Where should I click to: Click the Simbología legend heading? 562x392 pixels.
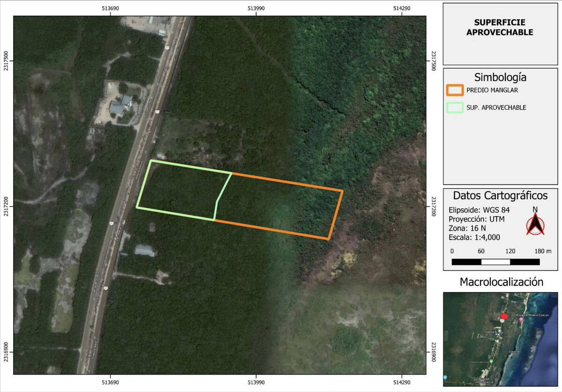(500, 77)
